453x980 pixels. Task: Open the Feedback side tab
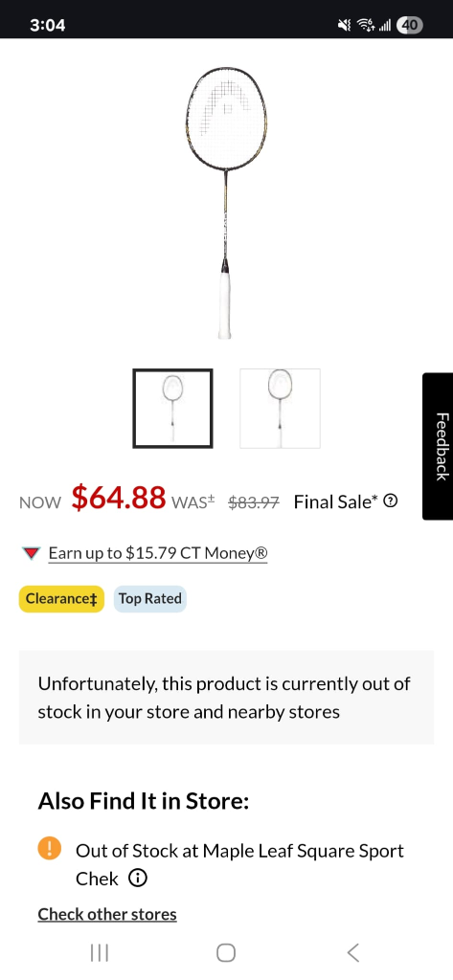(x=438, y=446)
